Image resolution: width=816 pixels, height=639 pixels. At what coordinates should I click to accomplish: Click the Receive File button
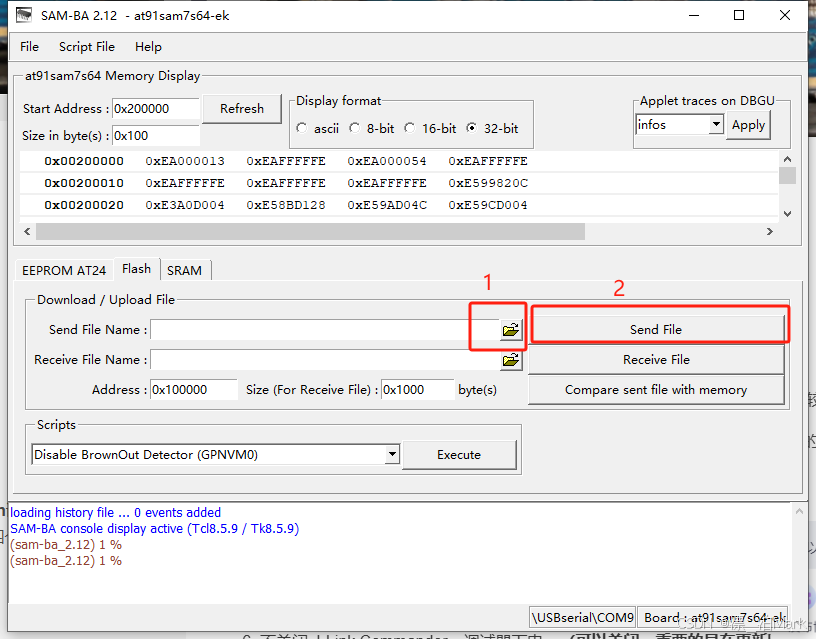tap(656, 360)
